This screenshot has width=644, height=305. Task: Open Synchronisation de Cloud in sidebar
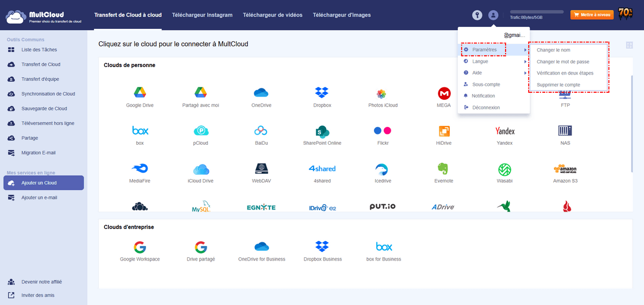click(x=48, y=94)
